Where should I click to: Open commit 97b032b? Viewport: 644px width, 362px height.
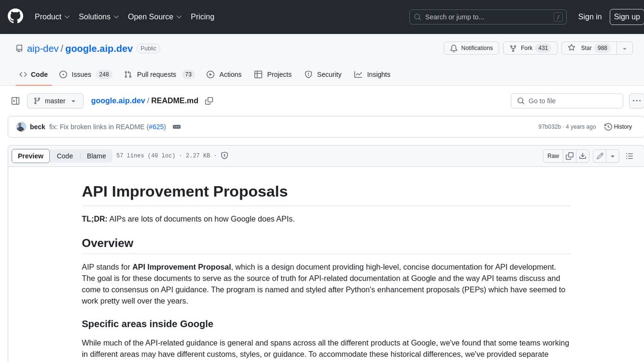tap(549, 127)
